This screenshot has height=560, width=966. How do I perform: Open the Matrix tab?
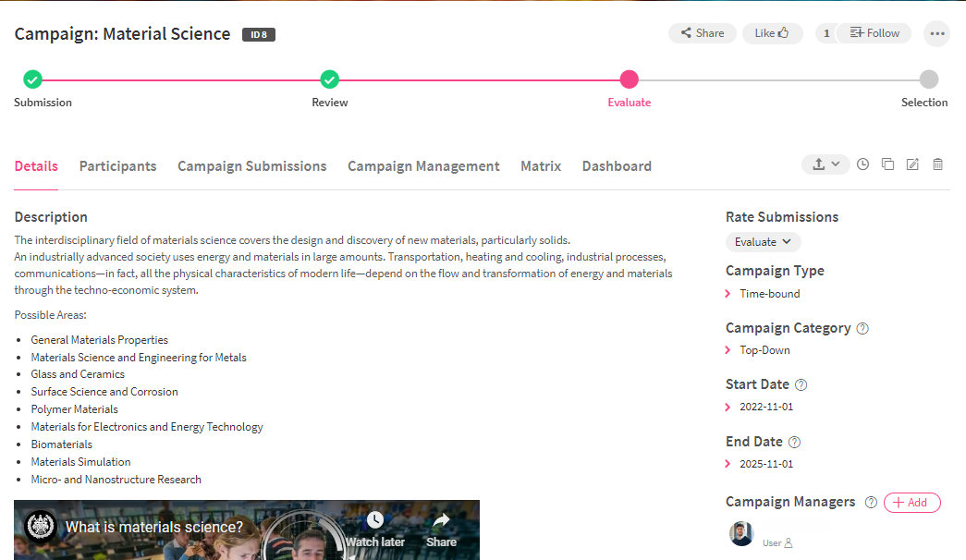tap(541, 166)
